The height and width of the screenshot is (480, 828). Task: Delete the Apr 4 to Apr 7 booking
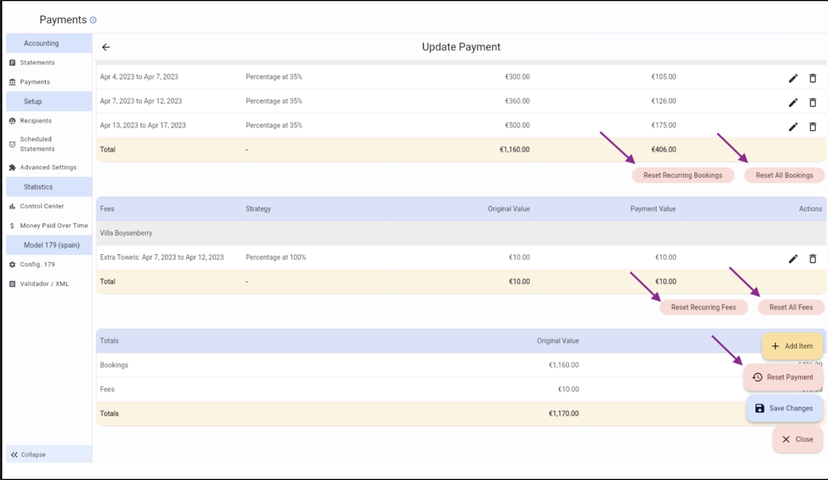click(x=812, y=77)
